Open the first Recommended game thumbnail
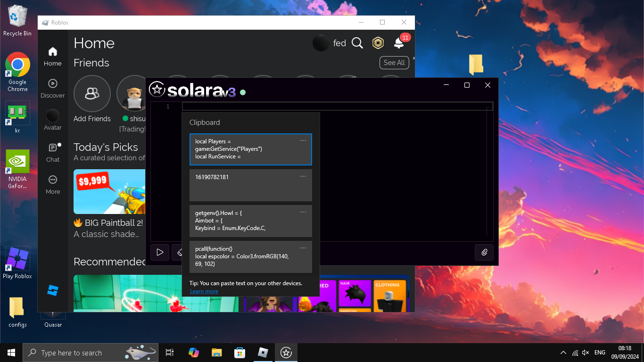The width and height of the screenshot is (644, 362). click(x=156, y=293)
